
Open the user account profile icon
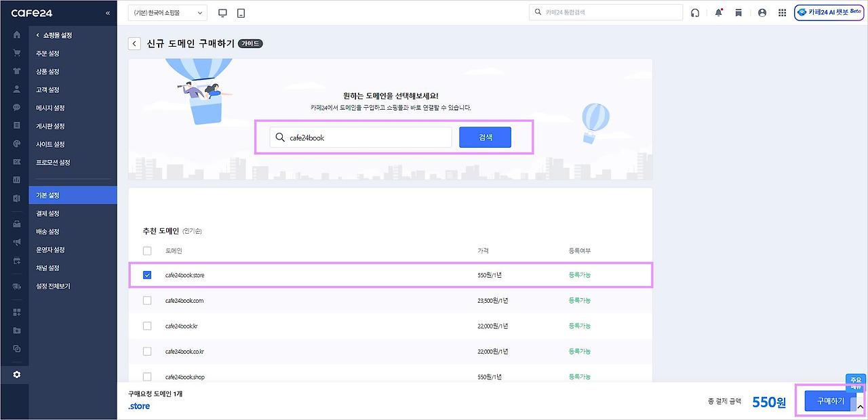762,13
